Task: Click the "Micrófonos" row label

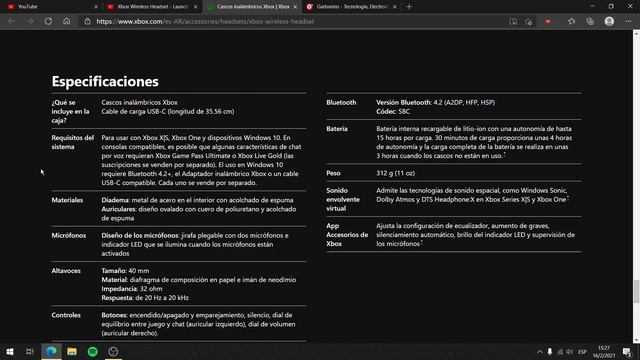Action: [x=69, y=236]
